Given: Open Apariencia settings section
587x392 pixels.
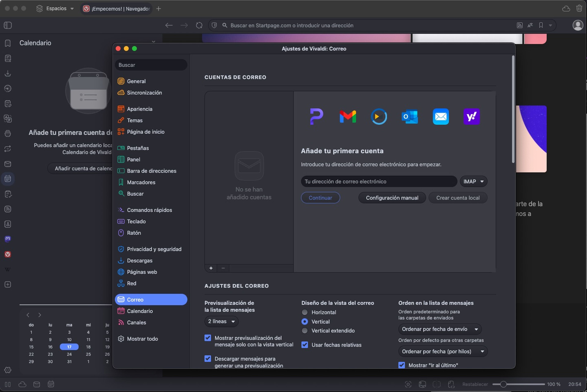Looking at the screenshot, I should point(151,109).
